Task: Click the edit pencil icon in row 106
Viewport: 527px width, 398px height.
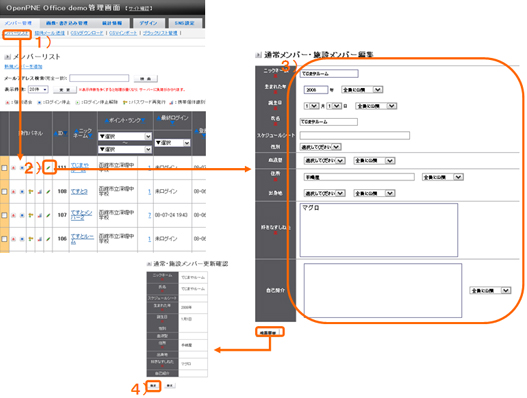Action: pyautogui.click(x=48, y=239)
